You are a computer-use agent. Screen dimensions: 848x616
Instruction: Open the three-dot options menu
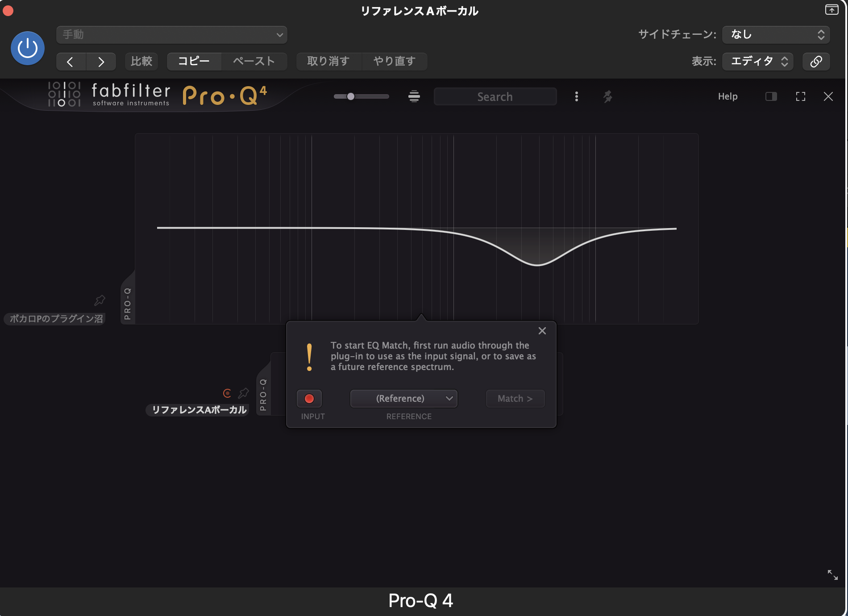coord(577,96)
